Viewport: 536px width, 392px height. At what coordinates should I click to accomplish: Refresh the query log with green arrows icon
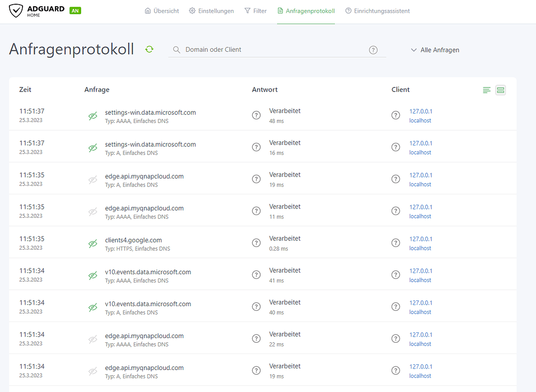[x=149, y=49]
